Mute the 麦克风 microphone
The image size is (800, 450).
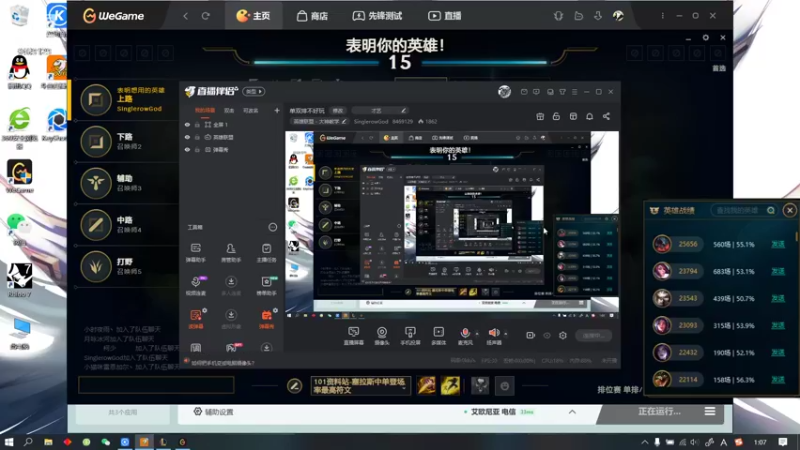click(x=465, y=336)
